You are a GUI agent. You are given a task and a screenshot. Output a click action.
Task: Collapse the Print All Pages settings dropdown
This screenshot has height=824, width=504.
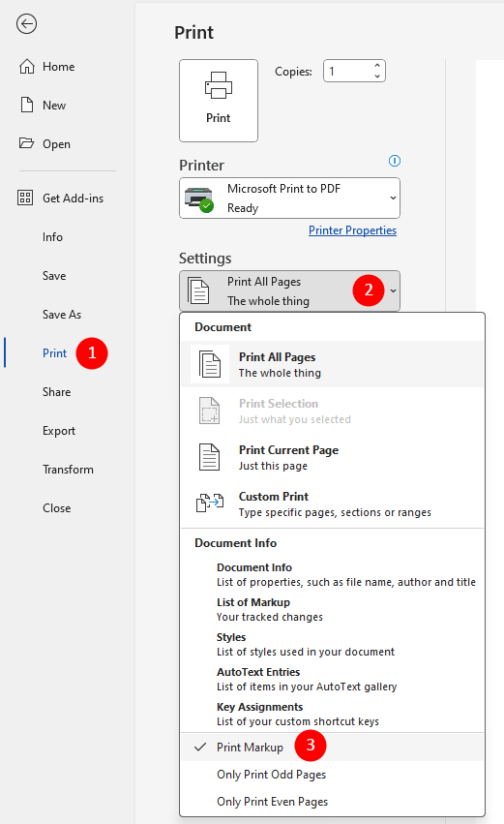pos(289,291)
